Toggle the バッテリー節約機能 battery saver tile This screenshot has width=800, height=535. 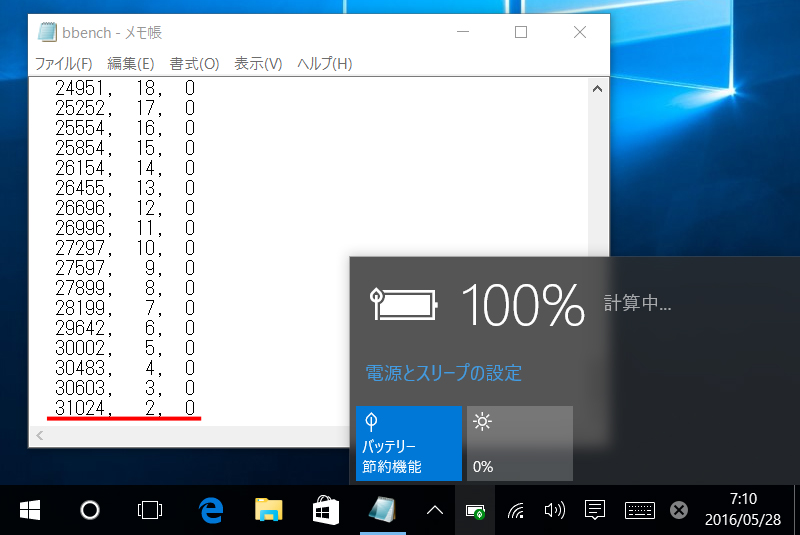[x=408, y=443]
